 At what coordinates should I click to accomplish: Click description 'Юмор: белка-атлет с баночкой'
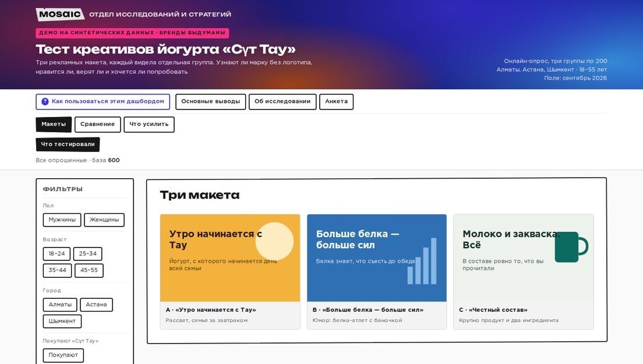click(x=357, y=320)
